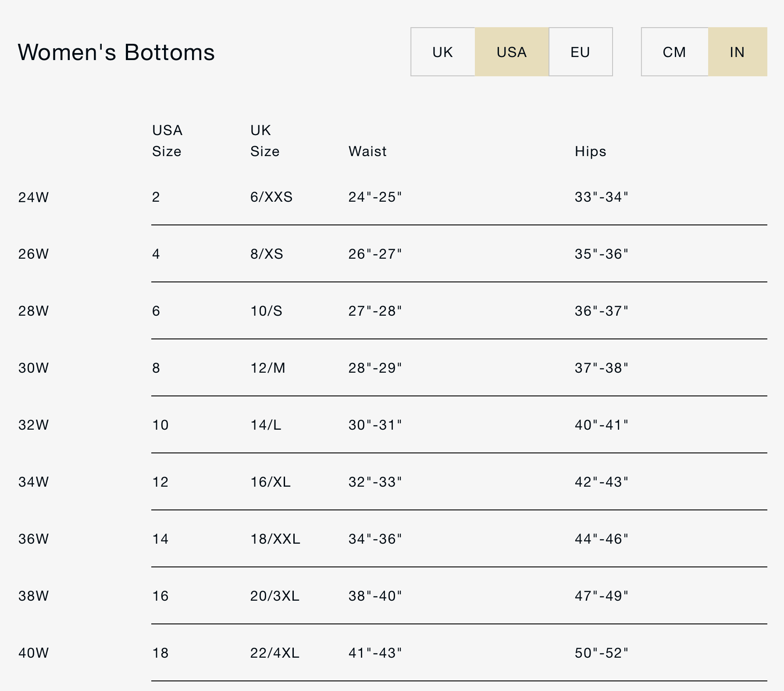Click the waist value 32"-33"
784x691 pixels.
coord(375,482)
